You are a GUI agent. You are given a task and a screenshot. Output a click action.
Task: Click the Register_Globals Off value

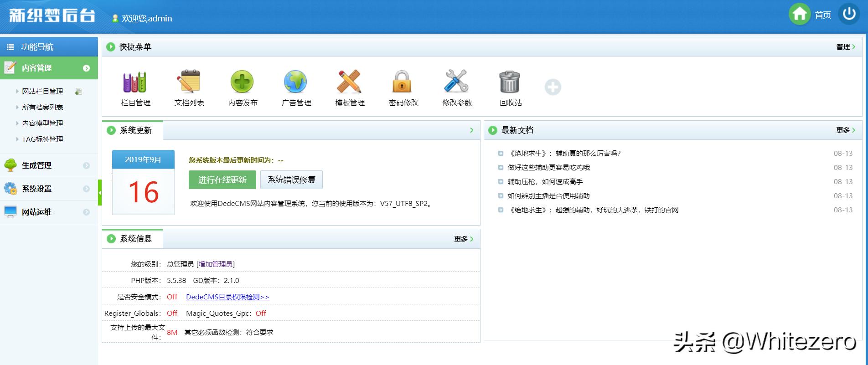[172, 314]
